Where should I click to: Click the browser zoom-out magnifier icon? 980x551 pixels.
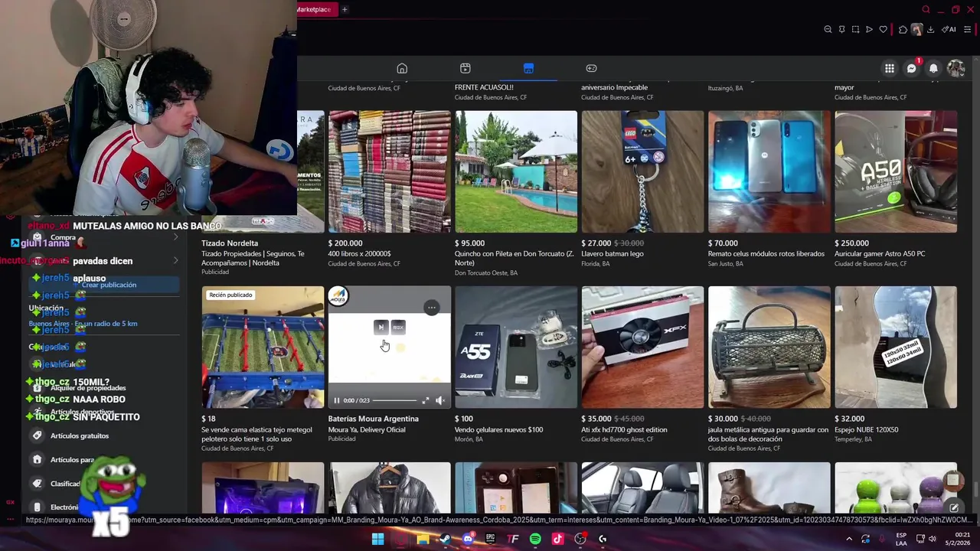[828, 29]
